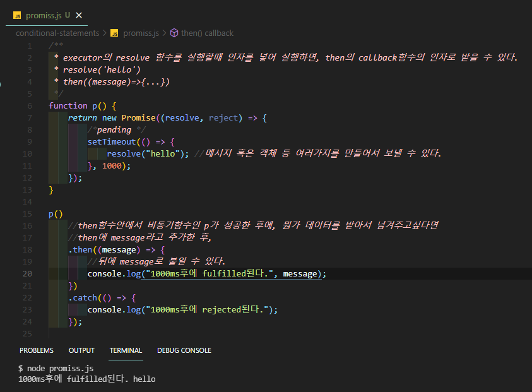Click the U git status badge on tab
Viewport: 532px width, 392px height.
pyautogui.click(x=68, y=15)
